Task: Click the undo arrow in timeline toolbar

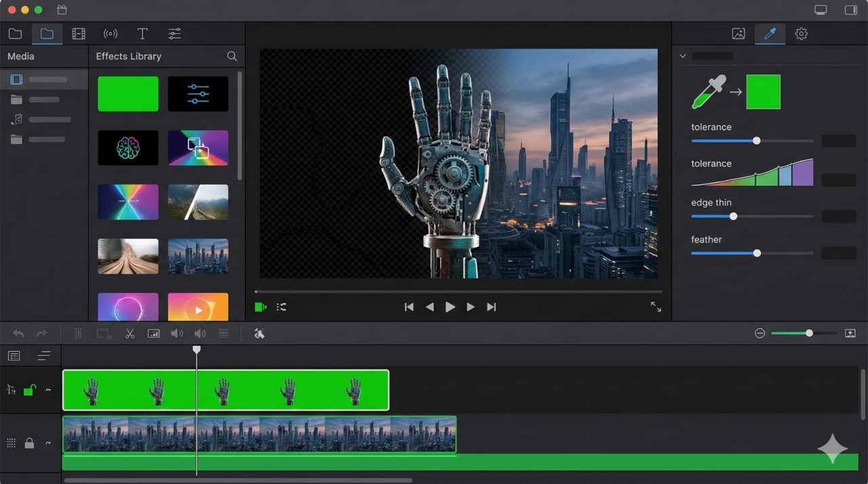Action: point(18,334)
